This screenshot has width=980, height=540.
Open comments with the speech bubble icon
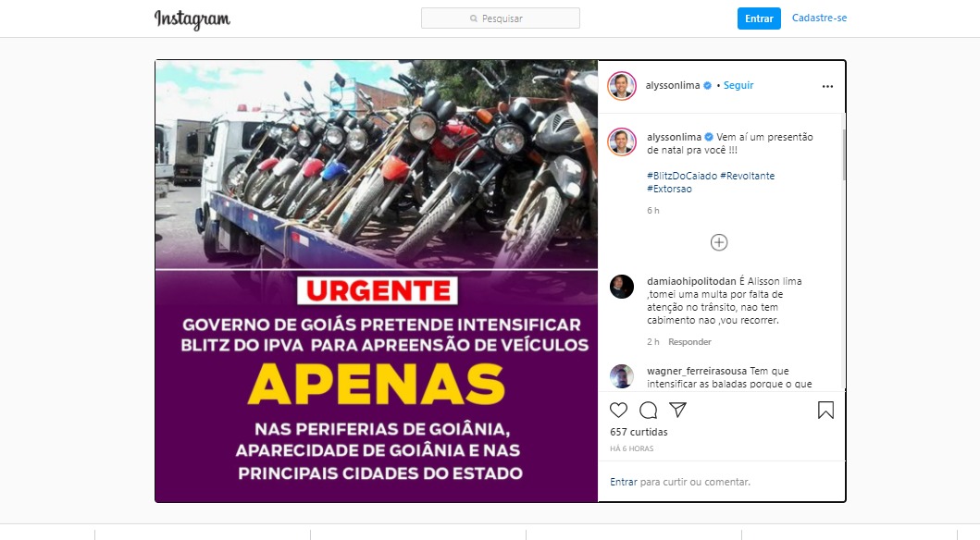(648, 411)
